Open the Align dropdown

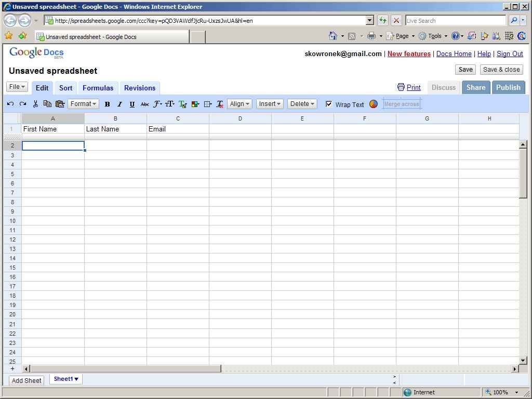point(240,104)
